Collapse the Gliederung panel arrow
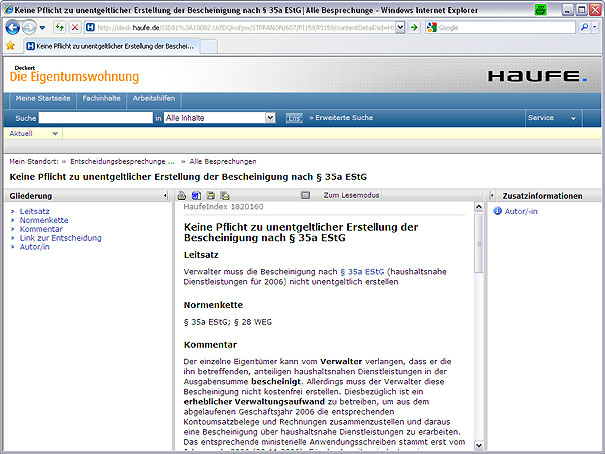Viewport: 605px width, 454px height. point(165,196)
